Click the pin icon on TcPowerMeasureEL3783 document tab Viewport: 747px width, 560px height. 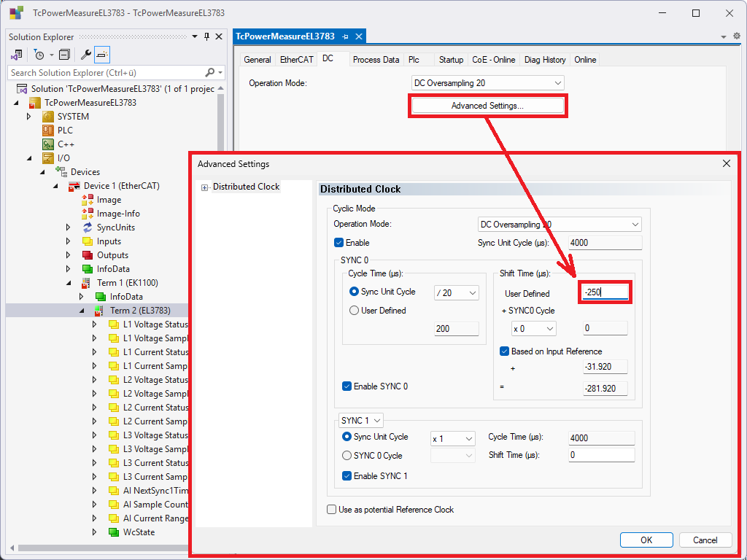(x=345, y=36)
